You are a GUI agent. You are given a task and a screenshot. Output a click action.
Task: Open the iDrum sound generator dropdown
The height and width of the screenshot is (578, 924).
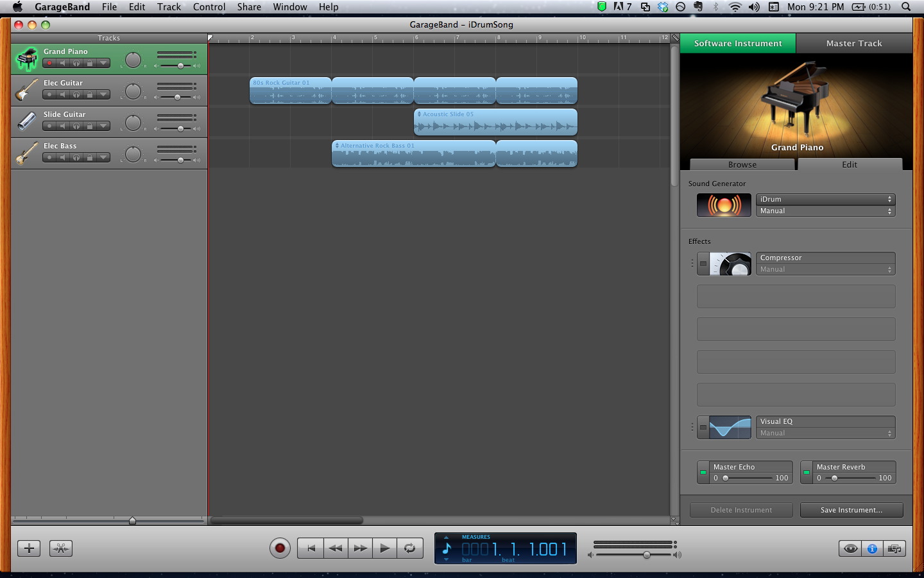825,199
